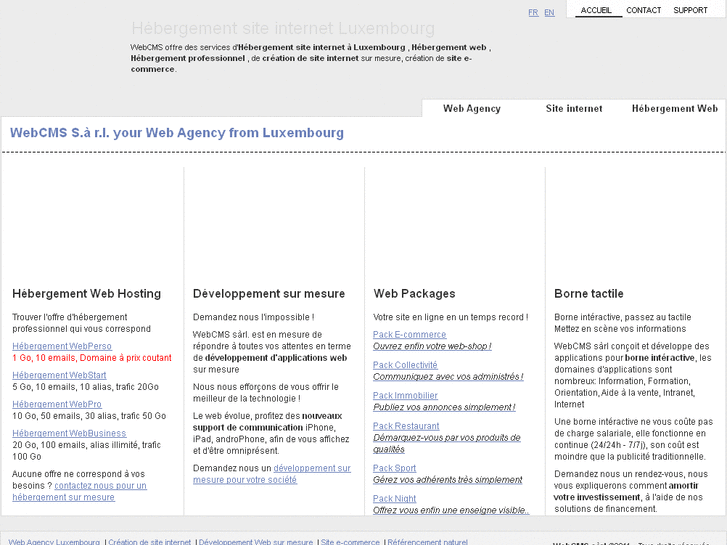The image size is (727, 545).
Task: Click footer link Création de site internet
Action: [x=149, y=541]
